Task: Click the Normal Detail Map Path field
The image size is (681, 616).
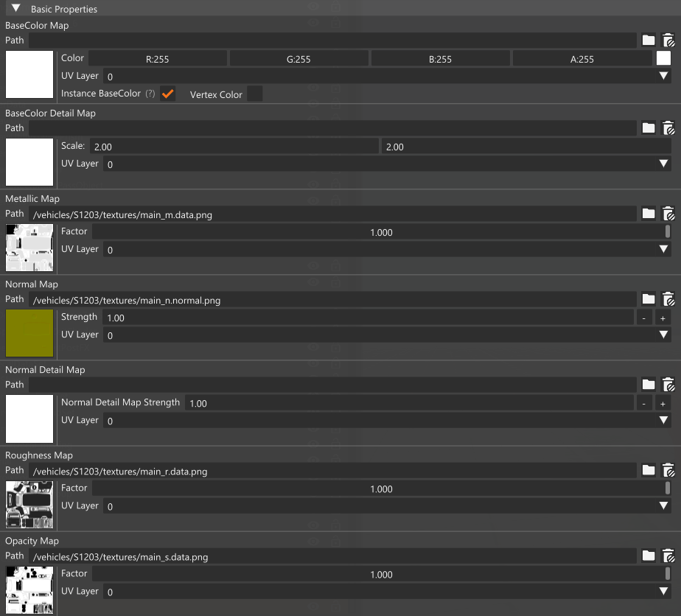Action: tap(332, 385)
